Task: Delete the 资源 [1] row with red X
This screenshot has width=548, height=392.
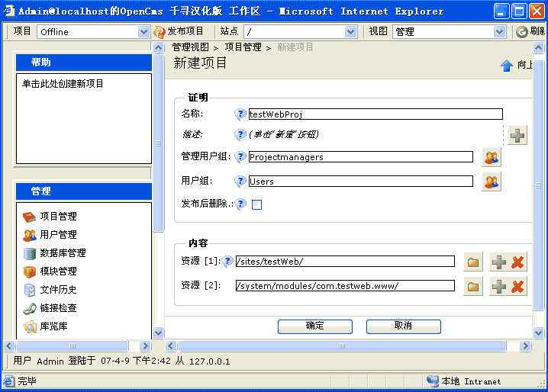Action: point(517,262)
